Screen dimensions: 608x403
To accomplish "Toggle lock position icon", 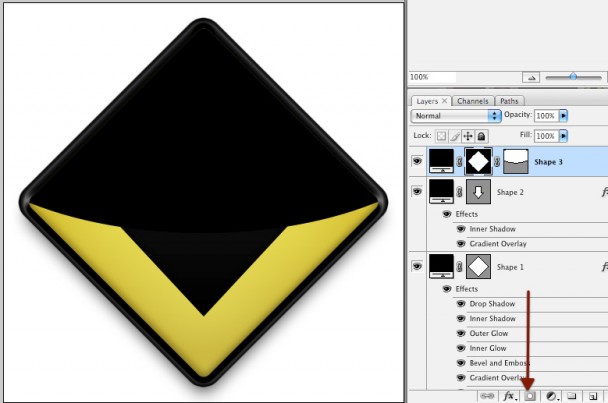I will pyautogui.click(x=468, y=136).
